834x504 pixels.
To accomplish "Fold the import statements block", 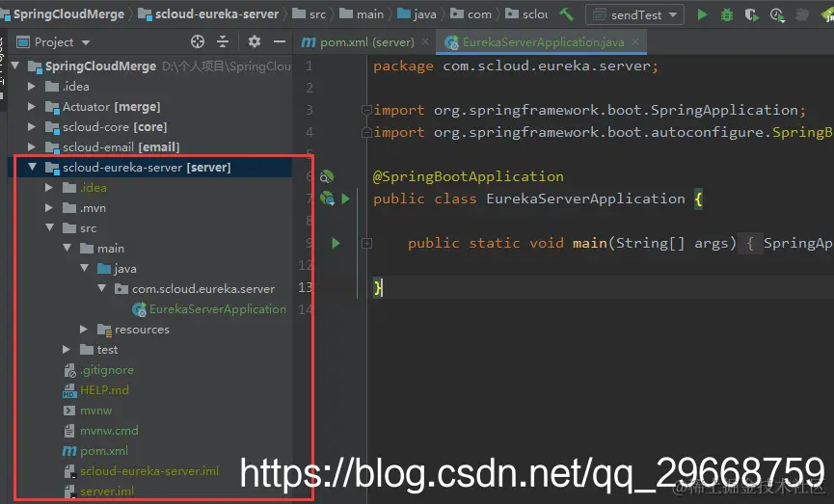I will pyautogui.click(x=366, y=110).
